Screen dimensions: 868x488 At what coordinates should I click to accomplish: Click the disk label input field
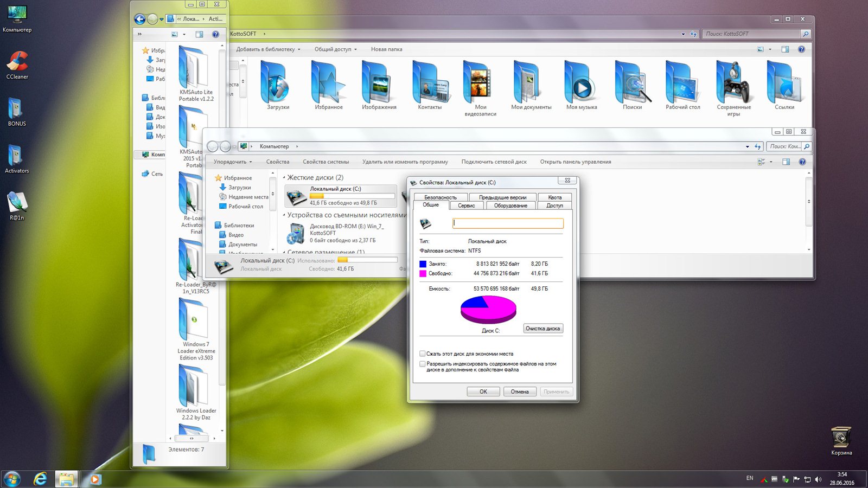[508, 223]
